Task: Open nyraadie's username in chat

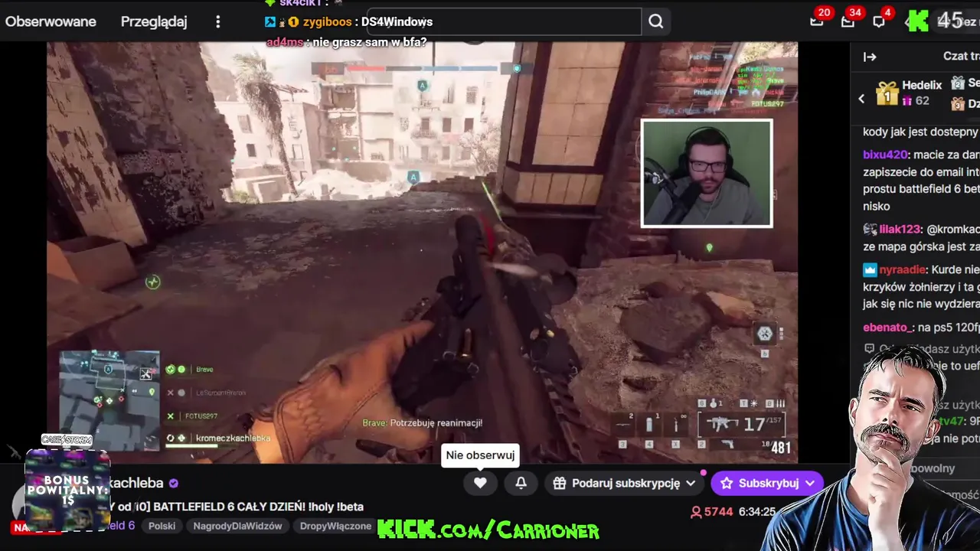Action: point(903,269)
